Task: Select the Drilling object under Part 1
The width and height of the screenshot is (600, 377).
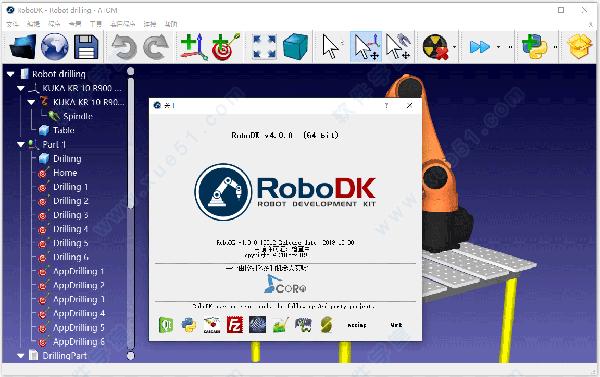Action: (67, 158)
